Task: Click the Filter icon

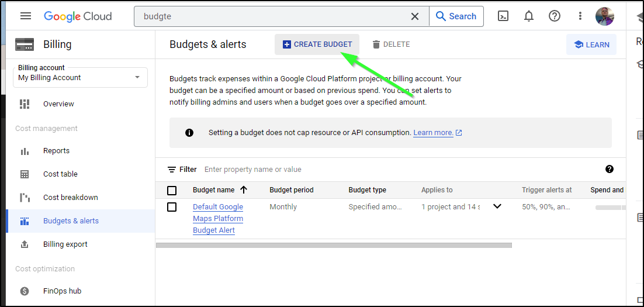Action: [172, 170]
